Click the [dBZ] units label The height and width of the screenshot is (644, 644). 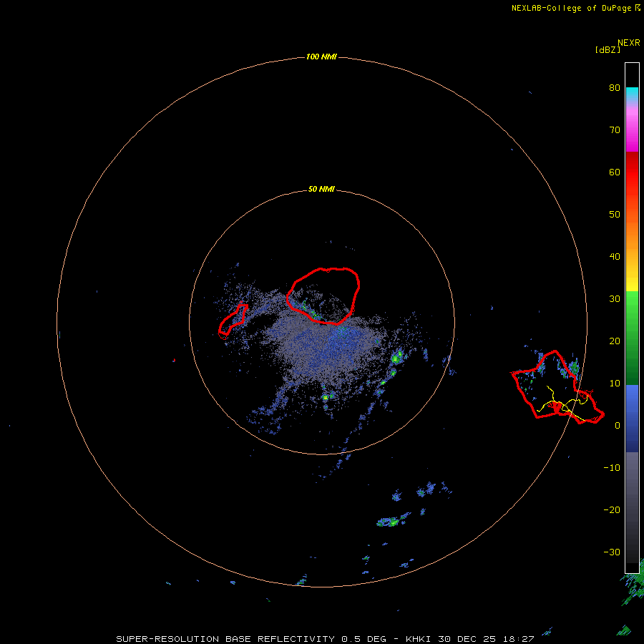[608, 49]
